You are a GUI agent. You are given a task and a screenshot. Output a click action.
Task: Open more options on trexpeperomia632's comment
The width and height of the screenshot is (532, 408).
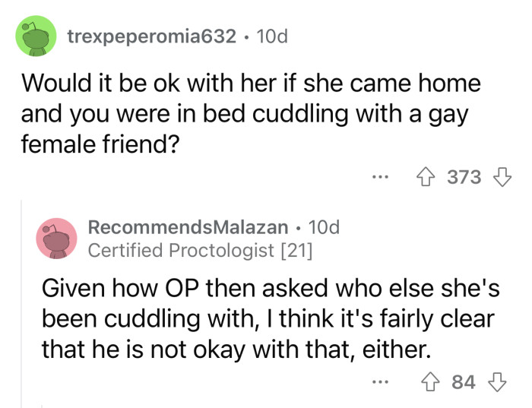click(380, 177)
